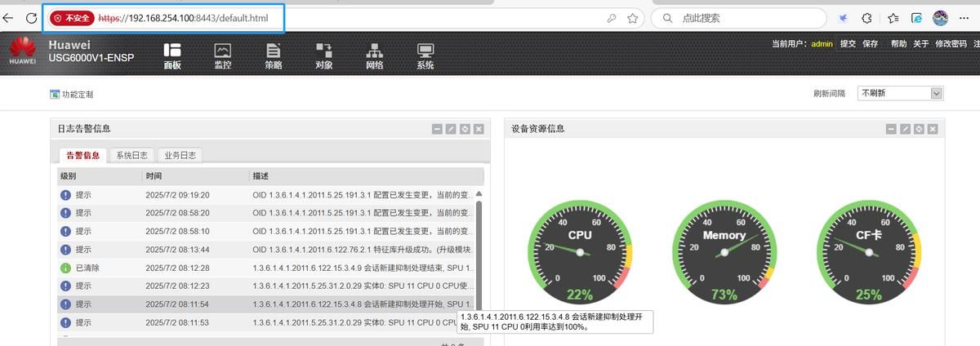Click the alert icon on the 09:19:20 row
Viewport: 980px width, 346px height.
tap(65, 195)
